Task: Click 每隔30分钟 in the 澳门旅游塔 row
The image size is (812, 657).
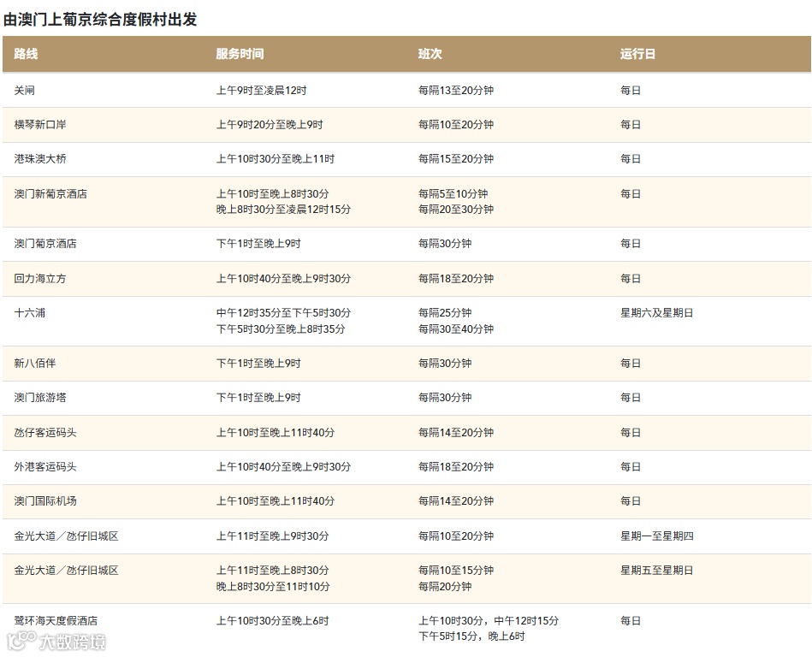Action: pyautogui.click(x=445, y=398)
